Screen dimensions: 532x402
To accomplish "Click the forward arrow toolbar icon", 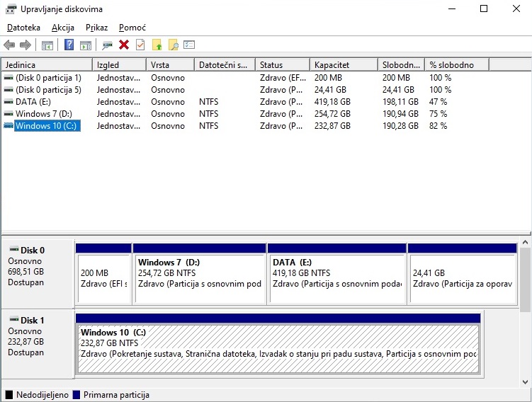I will (x=26, y=45).
